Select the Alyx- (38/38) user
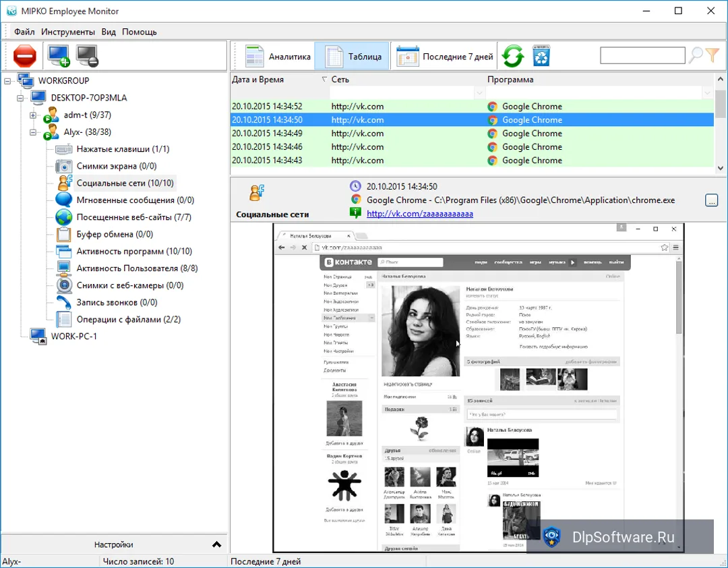 [87, 132]
